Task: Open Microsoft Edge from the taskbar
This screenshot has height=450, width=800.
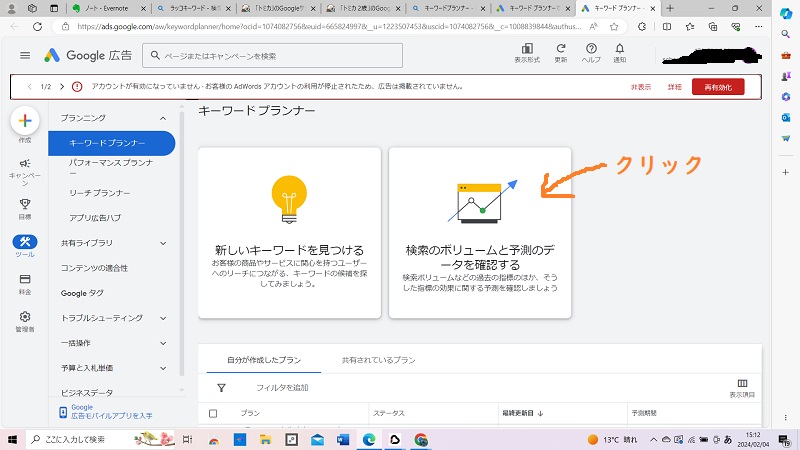Action: (x=369, y=439)
